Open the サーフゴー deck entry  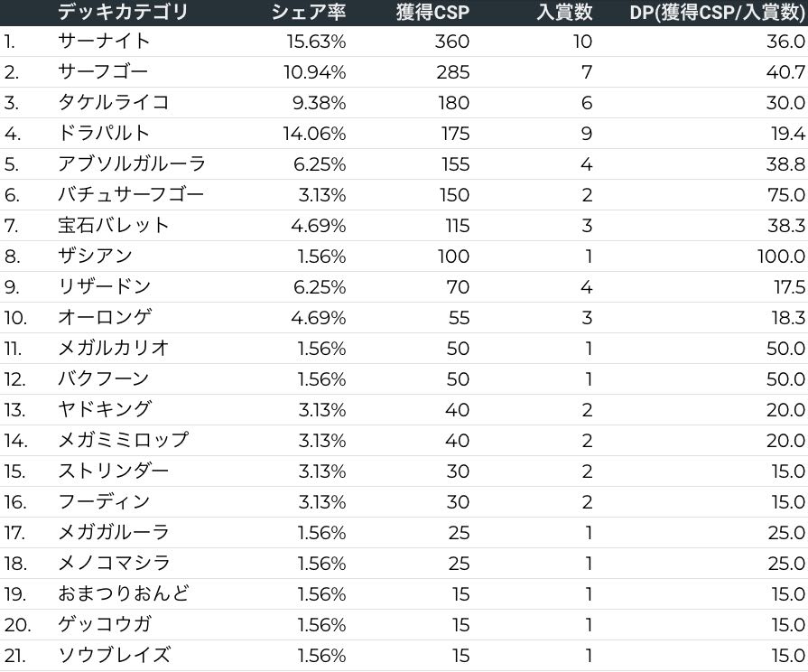tap(103, 72)
